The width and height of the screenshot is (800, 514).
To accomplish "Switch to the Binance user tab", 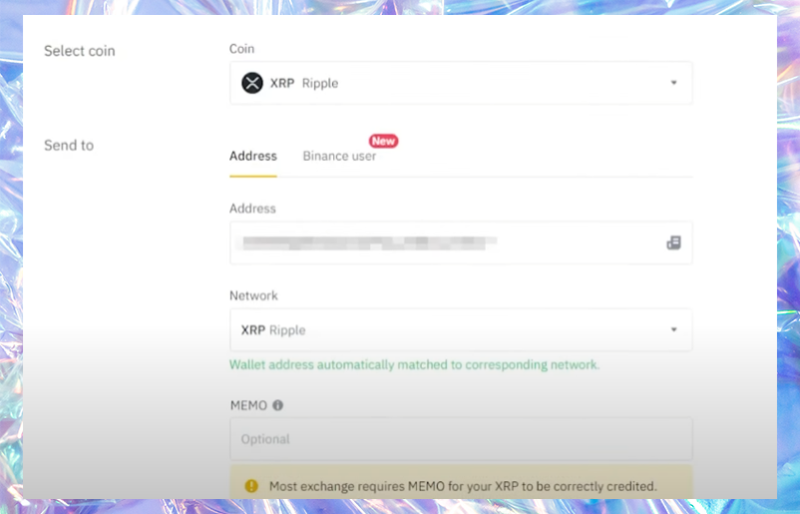I will tap(339, 156).
